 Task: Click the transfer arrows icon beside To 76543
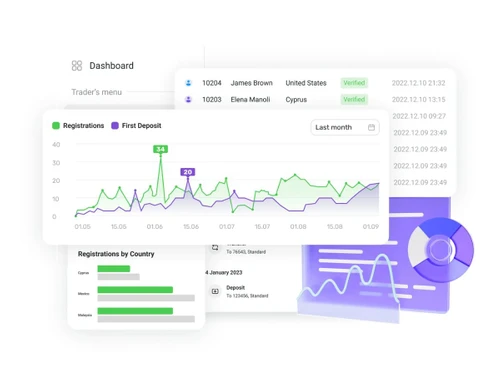(215, 247)
